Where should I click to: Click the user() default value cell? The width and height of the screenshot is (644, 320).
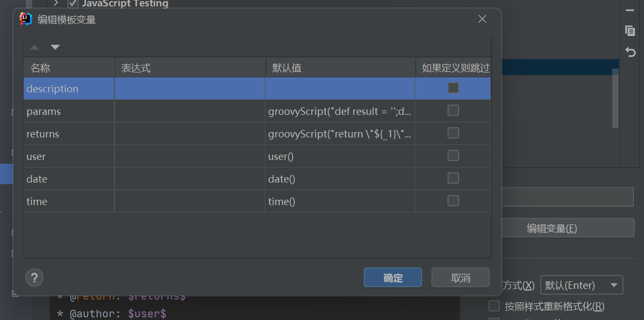coord(340,156)
